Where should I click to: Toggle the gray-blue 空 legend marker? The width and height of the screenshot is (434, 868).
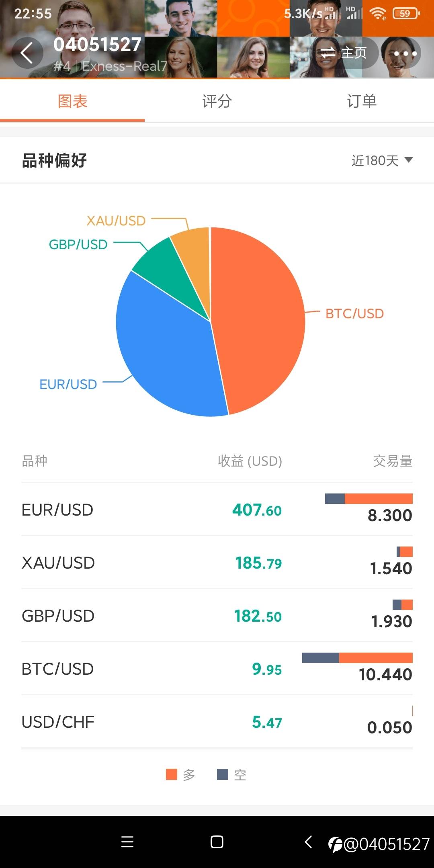(223, 774)
